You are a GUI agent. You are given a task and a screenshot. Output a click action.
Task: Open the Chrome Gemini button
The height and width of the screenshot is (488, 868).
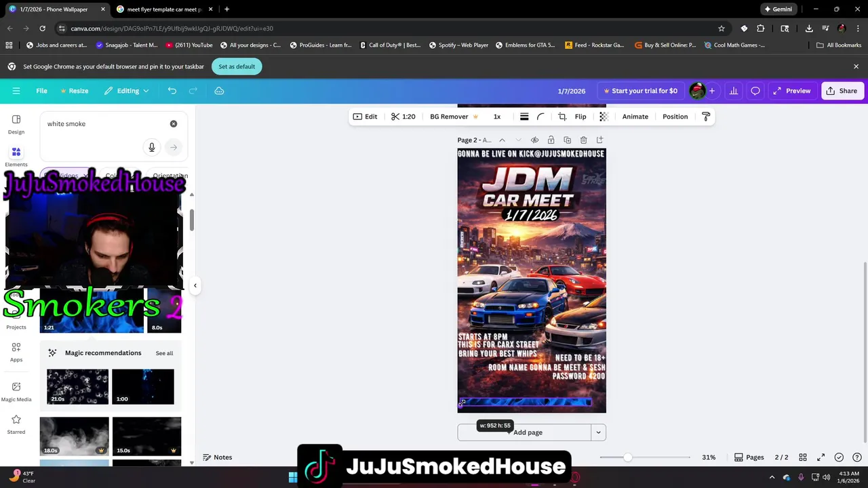tap(778, 9)
